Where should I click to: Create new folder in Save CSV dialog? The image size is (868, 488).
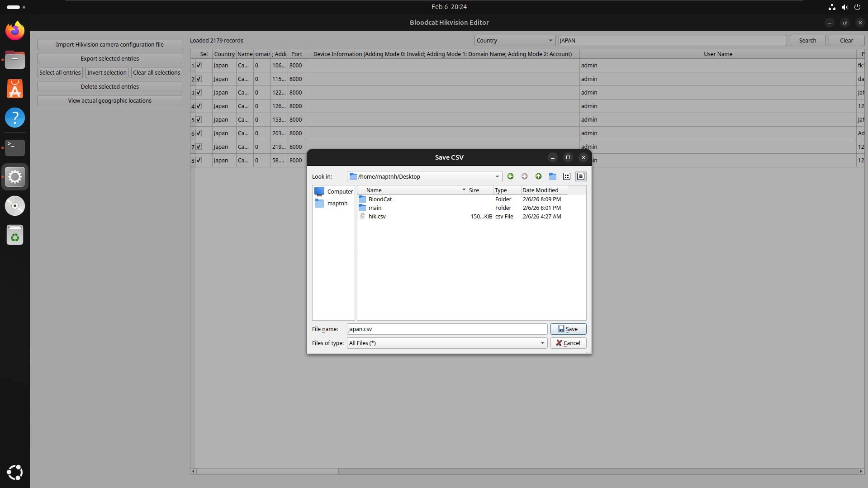point(552,176)
